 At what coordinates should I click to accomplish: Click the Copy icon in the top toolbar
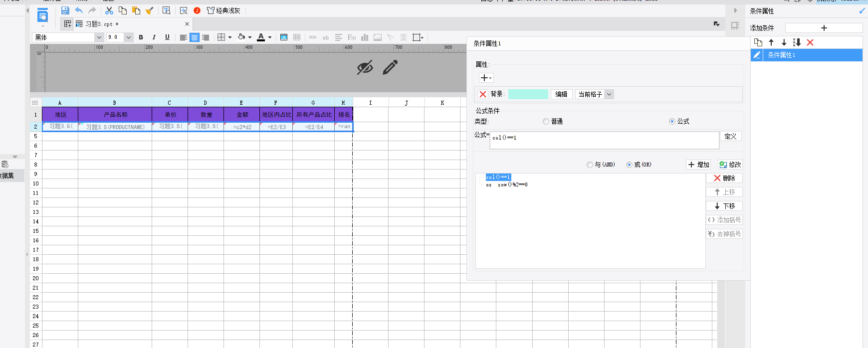pos(123,10)
